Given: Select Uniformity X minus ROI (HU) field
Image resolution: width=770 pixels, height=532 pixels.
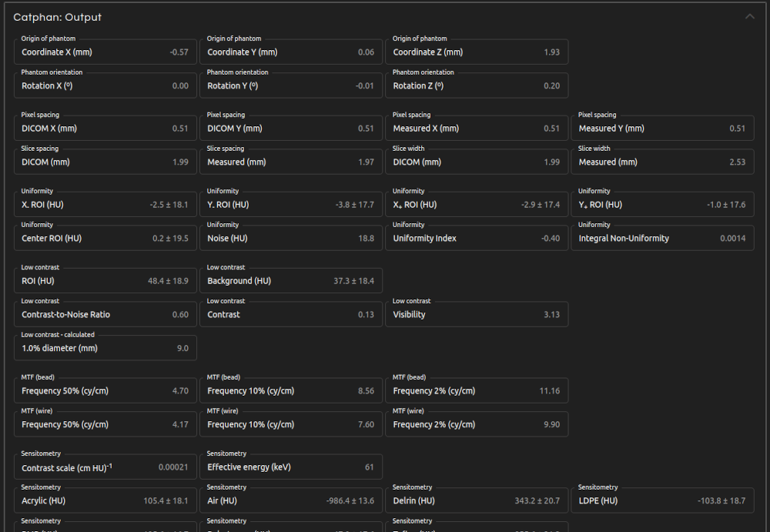Looking at the screenshot, I should [x=105, y=204].
